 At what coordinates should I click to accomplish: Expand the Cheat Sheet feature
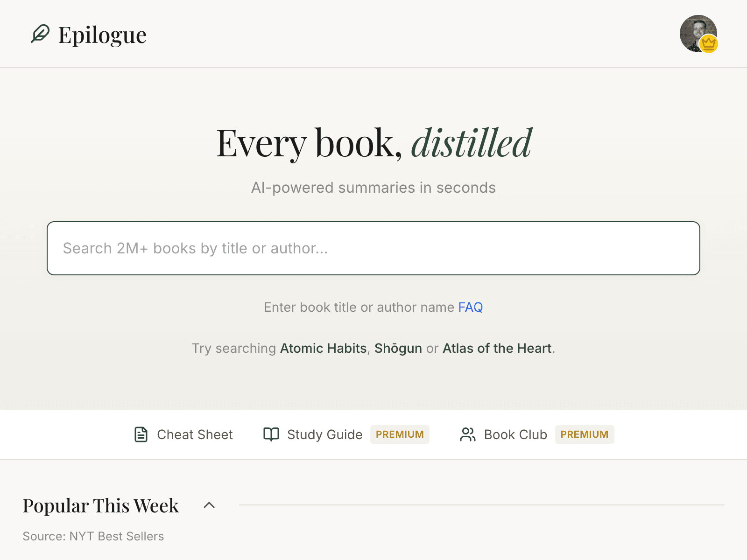click(195, 434)
